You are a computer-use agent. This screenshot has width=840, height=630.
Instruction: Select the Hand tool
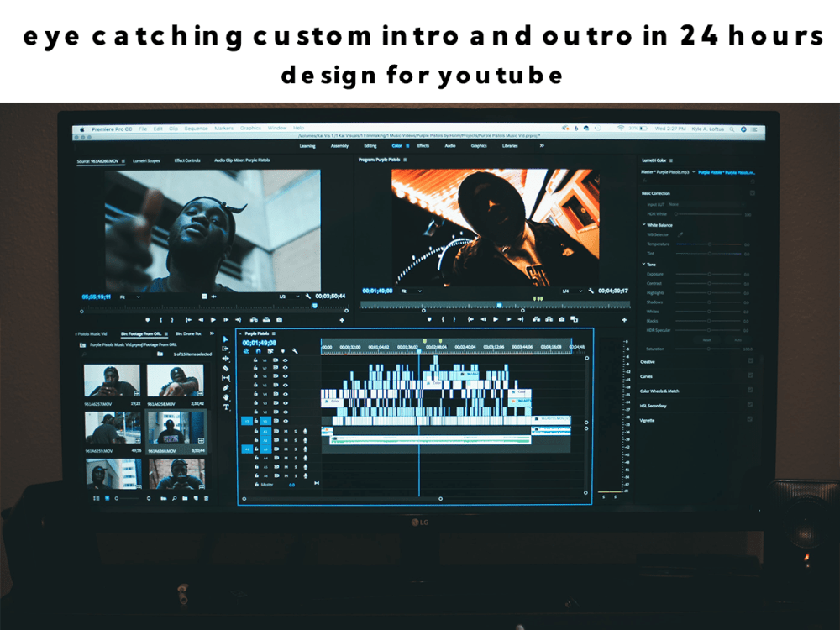point(225,397)
